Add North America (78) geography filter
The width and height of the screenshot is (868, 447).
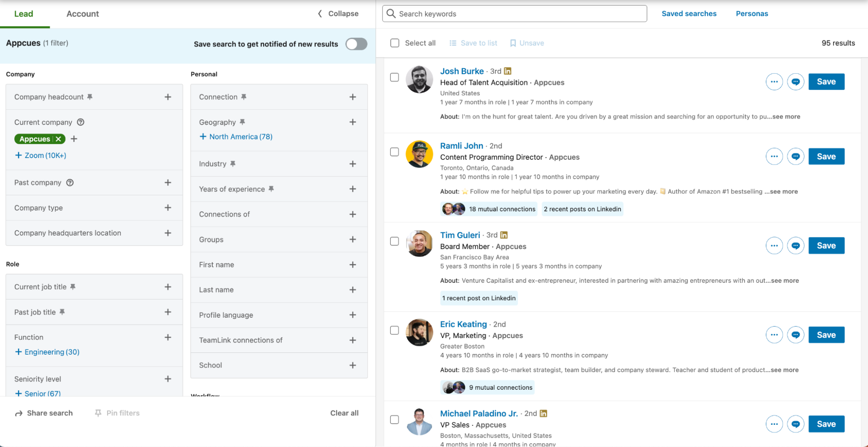click(x=236, y=137)
